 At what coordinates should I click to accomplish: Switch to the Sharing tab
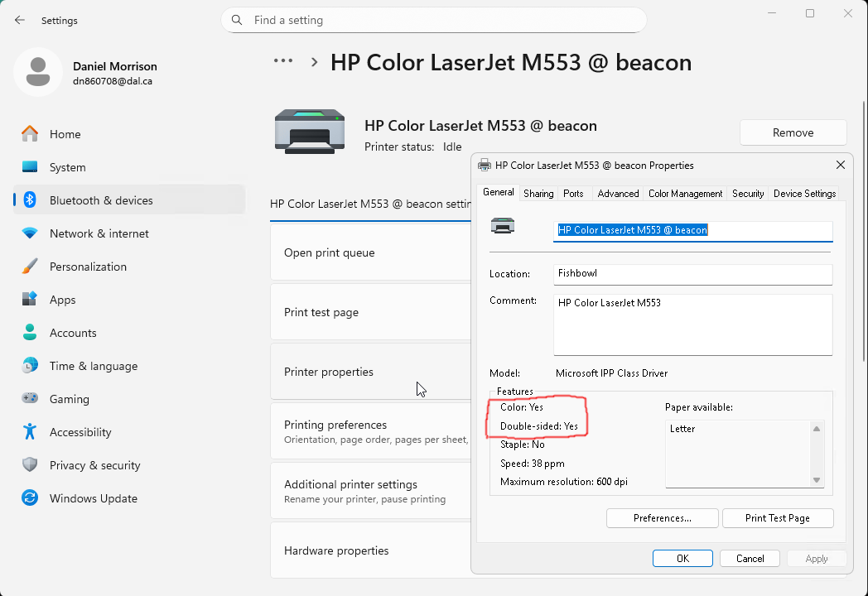538,194
